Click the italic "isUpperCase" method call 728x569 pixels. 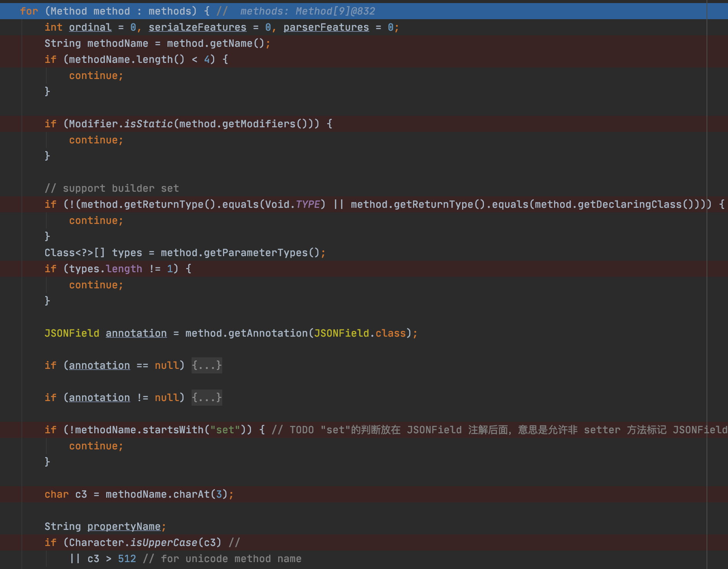pyautogui.click(x=164, y=543)
